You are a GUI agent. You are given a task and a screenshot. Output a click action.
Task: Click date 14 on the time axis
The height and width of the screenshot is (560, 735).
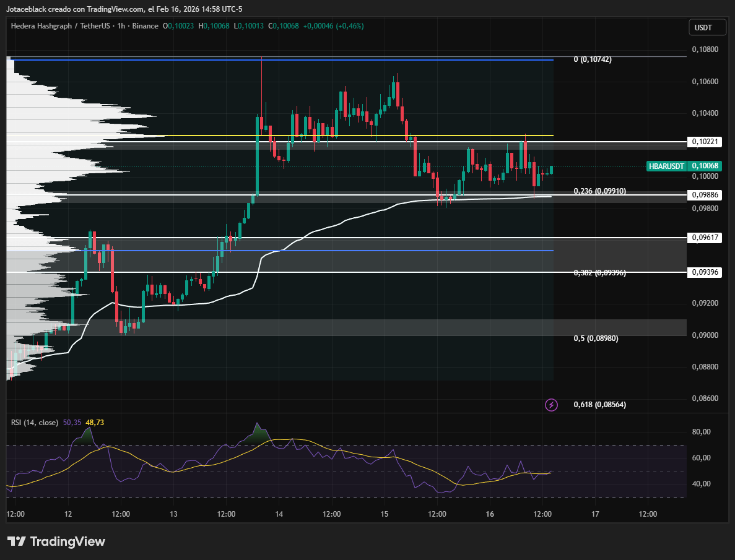click(x=279, y=514)
